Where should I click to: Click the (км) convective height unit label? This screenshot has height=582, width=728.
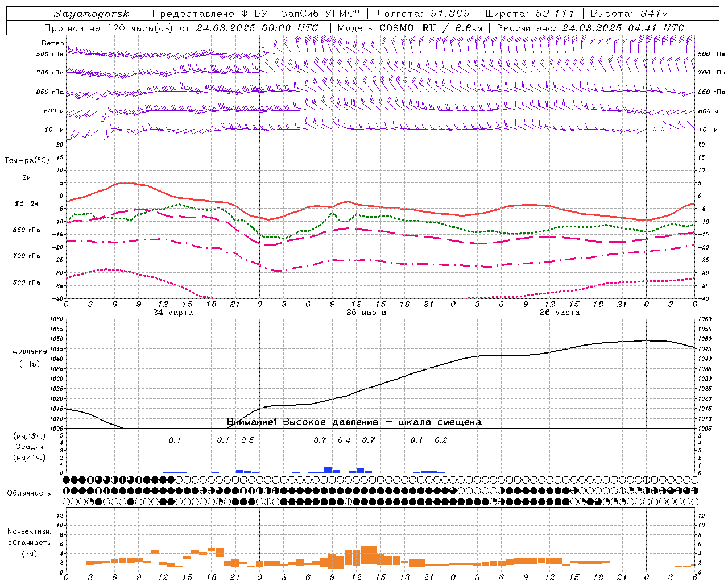[30, 554]
